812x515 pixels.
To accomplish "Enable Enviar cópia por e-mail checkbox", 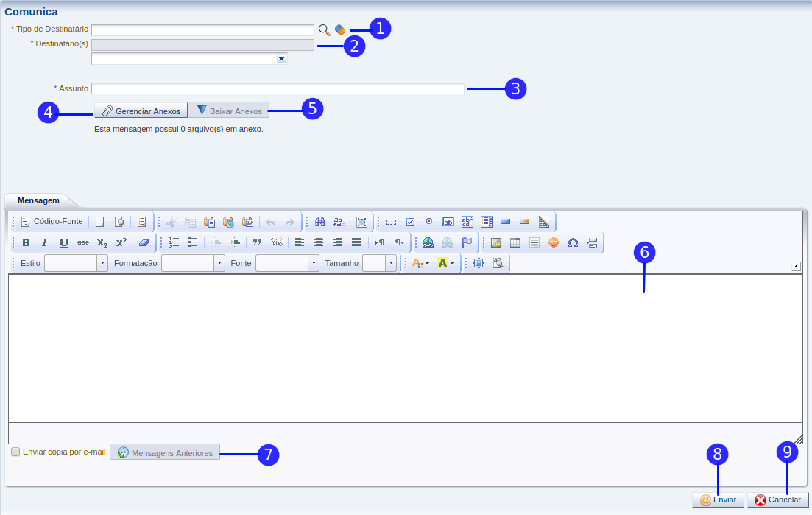I will click(x=15, y=452).
